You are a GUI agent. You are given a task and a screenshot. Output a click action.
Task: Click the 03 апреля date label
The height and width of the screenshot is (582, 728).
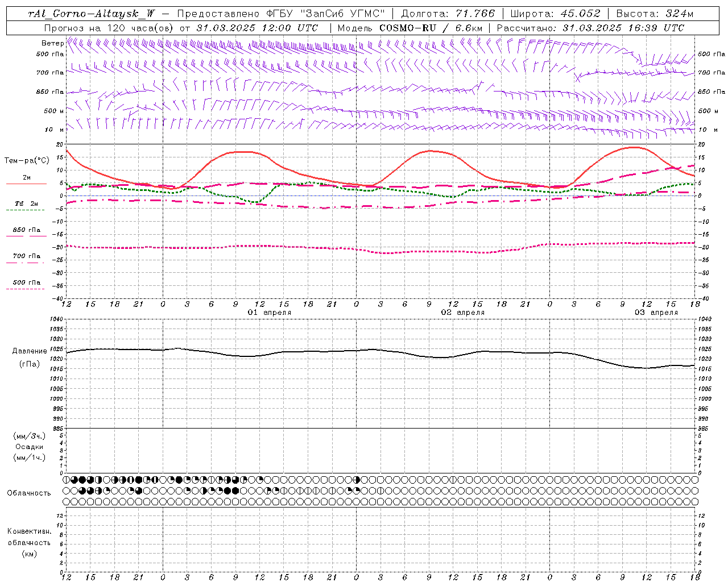(656, 313)
